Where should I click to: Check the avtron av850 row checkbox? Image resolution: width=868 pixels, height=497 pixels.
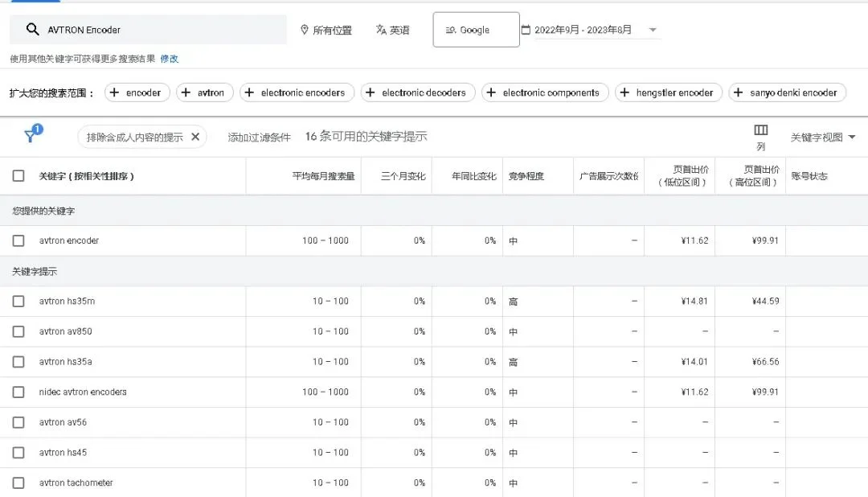pos(18,331)
